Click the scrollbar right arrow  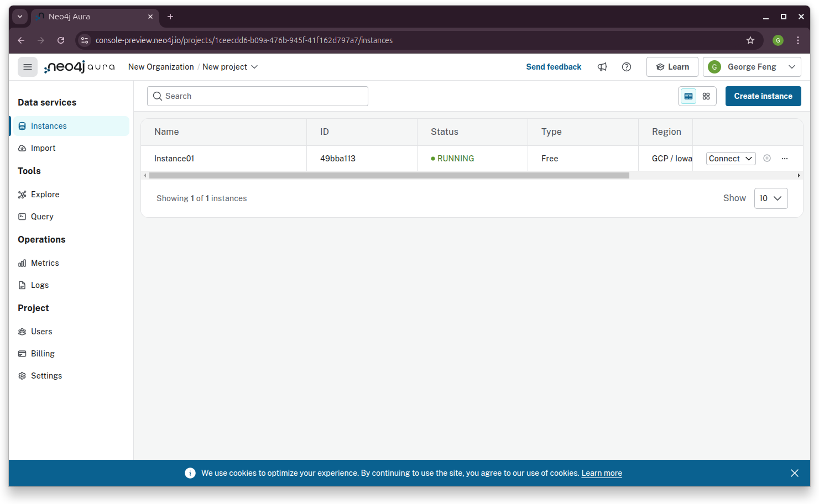tap(799, 176)
